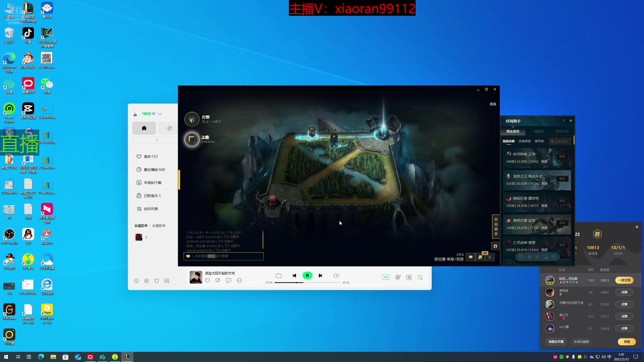Open File Explorer from the taskbar

click(x=53, y=357)
